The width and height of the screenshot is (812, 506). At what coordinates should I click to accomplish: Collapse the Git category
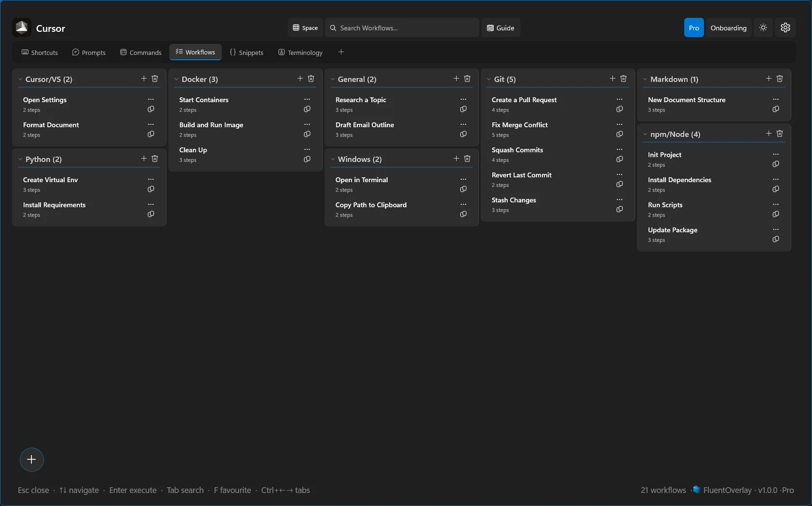click(488, 79)
